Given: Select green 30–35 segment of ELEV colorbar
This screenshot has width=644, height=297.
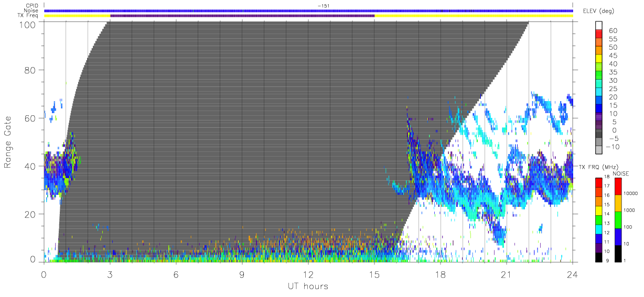Looking at the screenshot, I should coord(599,76).
